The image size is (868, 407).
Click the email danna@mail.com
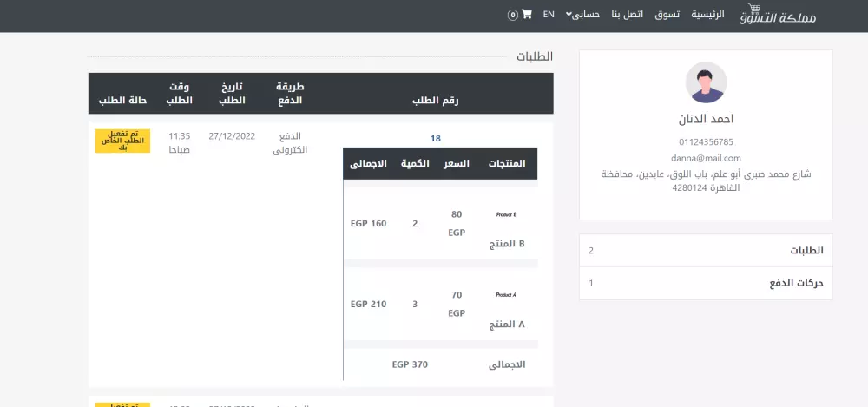706,158
